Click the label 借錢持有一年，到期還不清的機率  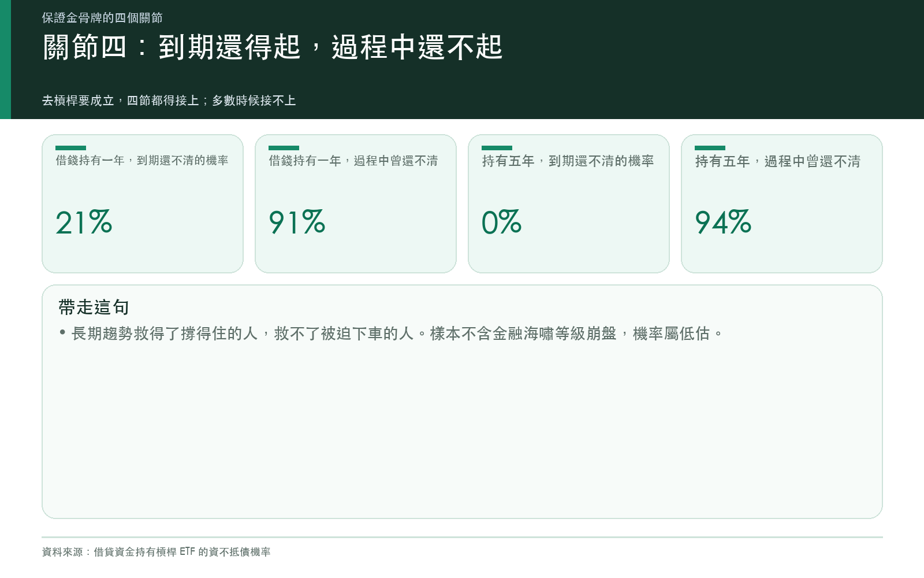click(x=142, y=161)
